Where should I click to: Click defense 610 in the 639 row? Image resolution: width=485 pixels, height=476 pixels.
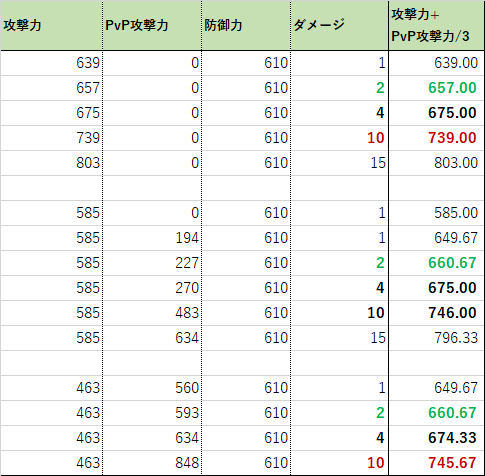246,63
